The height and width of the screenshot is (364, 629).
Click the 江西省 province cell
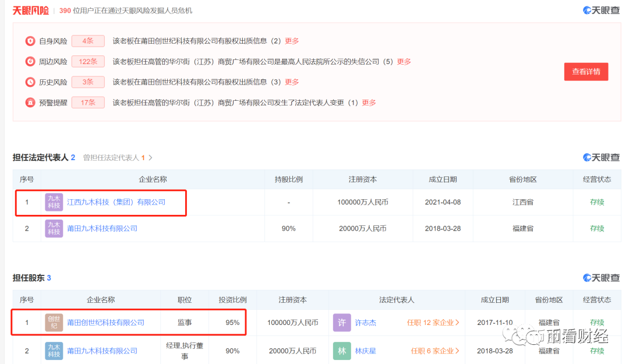click(522, 202)
